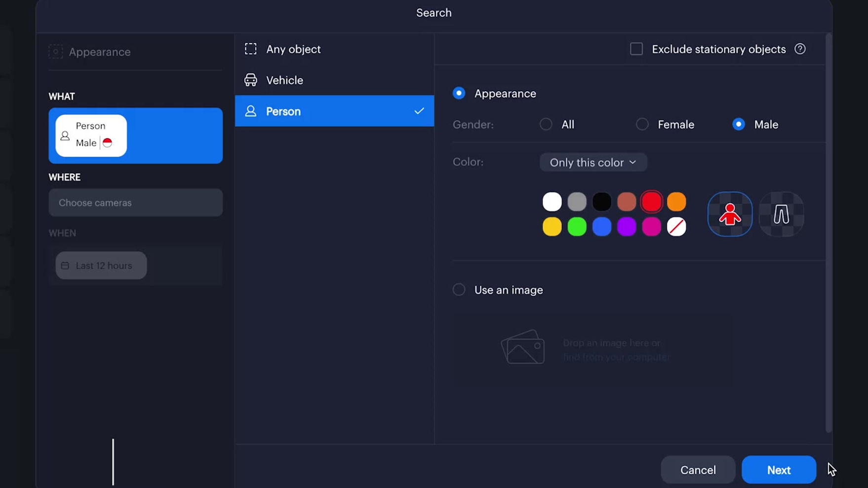Viewport: 868px width, 488px height.
Task: Pick the white color swatch
Action: point(552,202)
